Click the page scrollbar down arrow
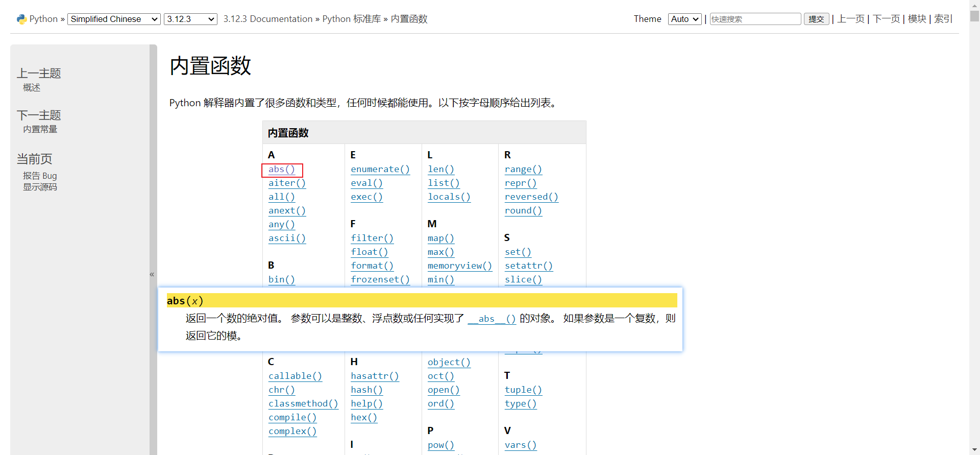 point(975,450)
